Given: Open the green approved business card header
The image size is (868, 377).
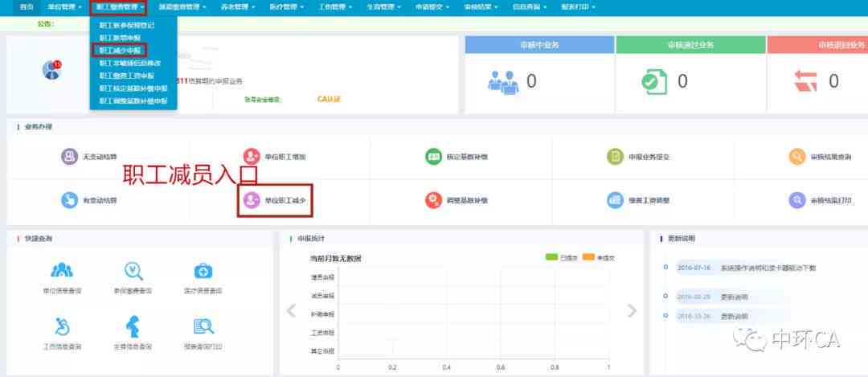Looking at the screenshot, I should pyautogui.click(x=690, y=45).
